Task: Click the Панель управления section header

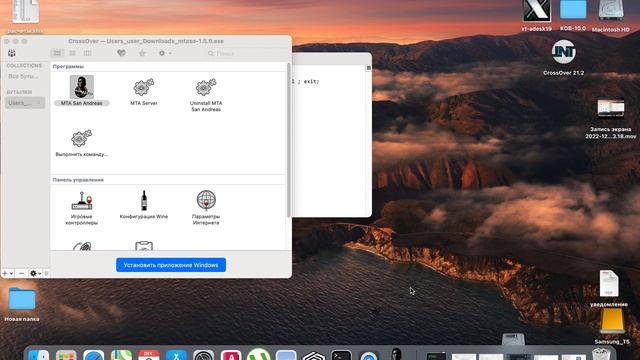Action: click(x=78, y=180)
